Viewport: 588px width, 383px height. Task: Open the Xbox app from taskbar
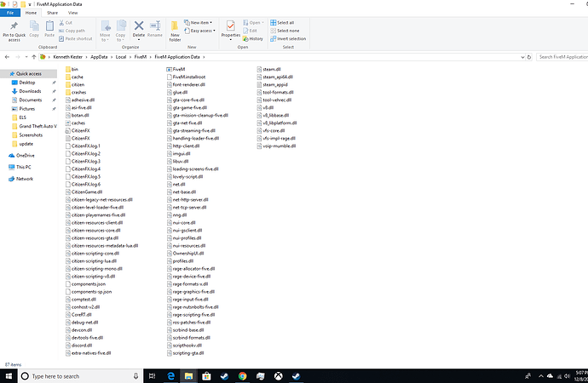(279, 376)
